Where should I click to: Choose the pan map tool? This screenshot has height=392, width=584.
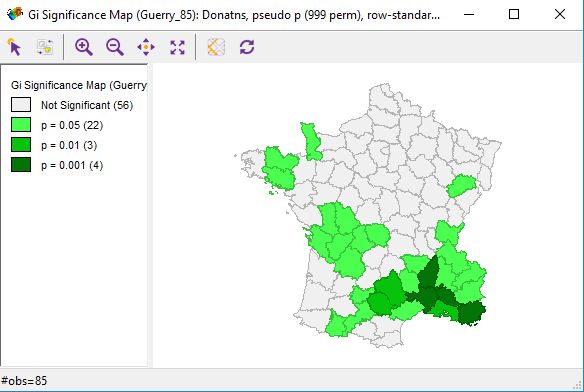tap(146, 47)
